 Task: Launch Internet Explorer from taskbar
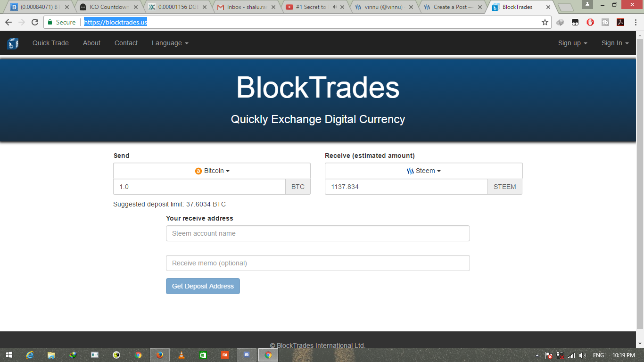tap(30, 355)
